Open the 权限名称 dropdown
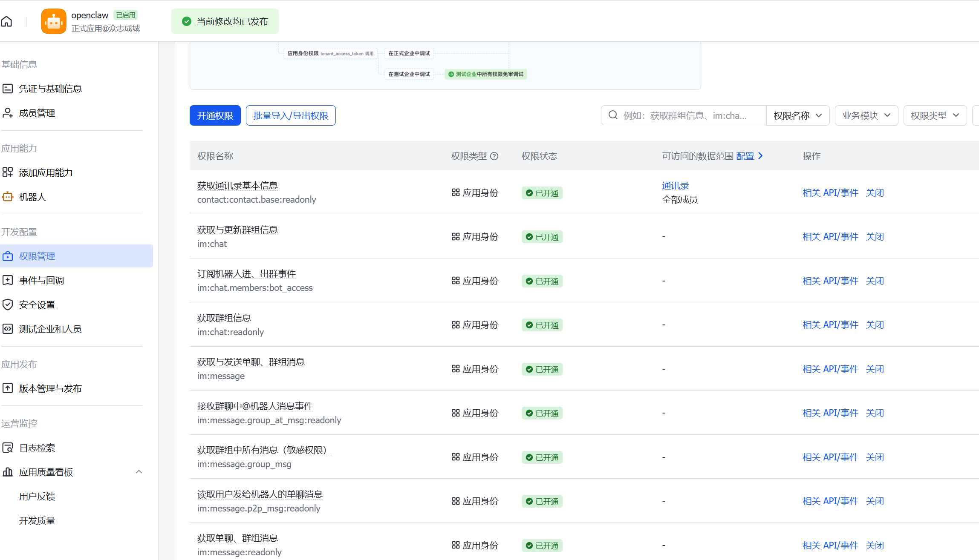This screenshot has width=979, height=560. tap(797, 115)
